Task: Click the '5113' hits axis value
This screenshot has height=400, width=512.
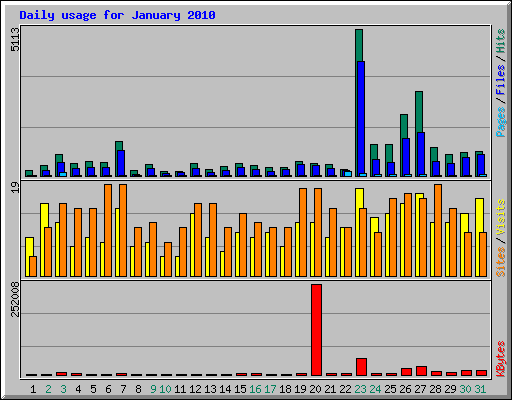Action: tap(15, 40)
